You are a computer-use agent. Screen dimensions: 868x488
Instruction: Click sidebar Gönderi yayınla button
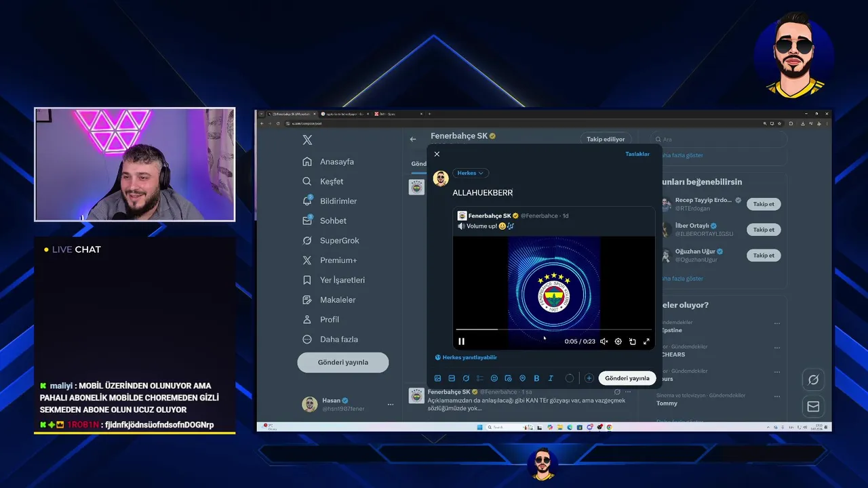[x=343, y=363]
